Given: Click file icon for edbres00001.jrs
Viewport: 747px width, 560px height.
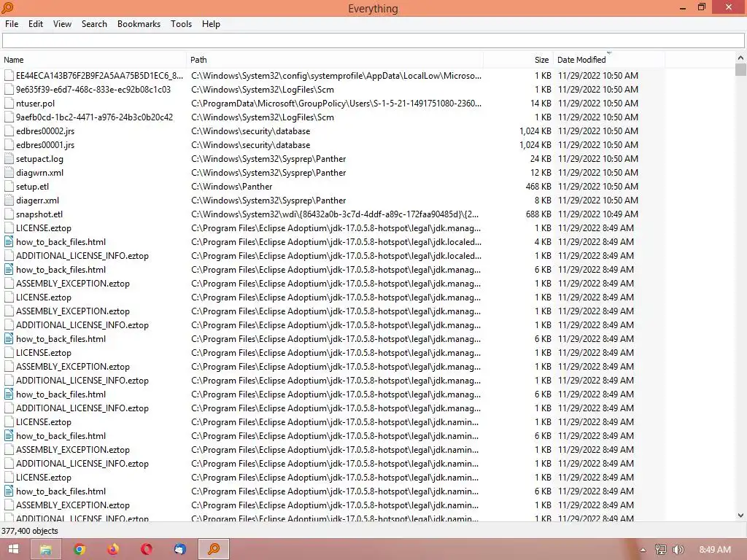Looking at the screenshot, I should click(9, 145).
